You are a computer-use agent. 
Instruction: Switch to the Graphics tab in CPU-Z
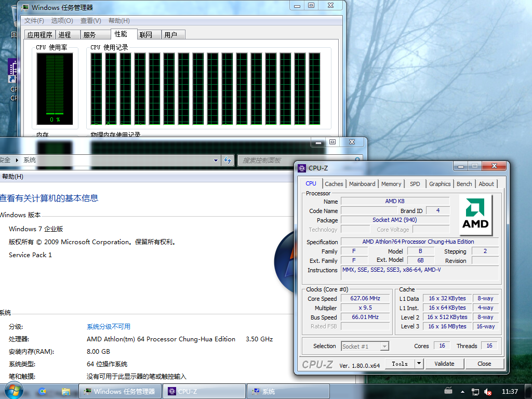440,183
